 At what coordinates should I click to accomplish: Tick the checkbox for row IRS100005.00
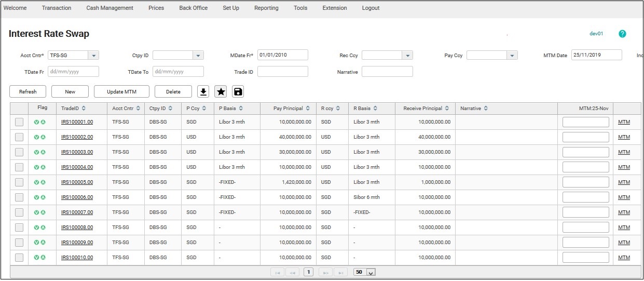[19, 182]
